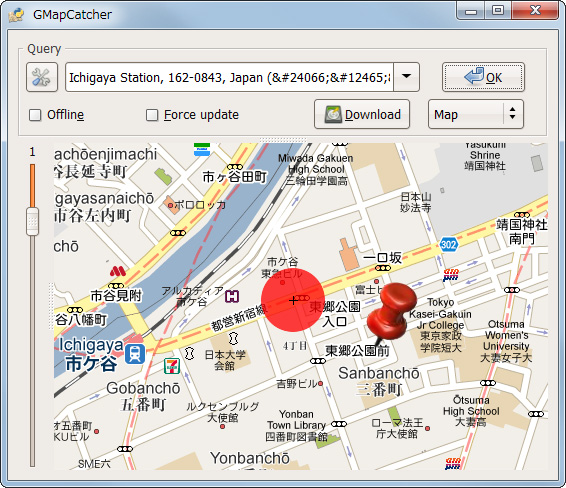Expand the query location history dropdown
The width and height of the screenshot is (566, 488).
tap(406, 77)
